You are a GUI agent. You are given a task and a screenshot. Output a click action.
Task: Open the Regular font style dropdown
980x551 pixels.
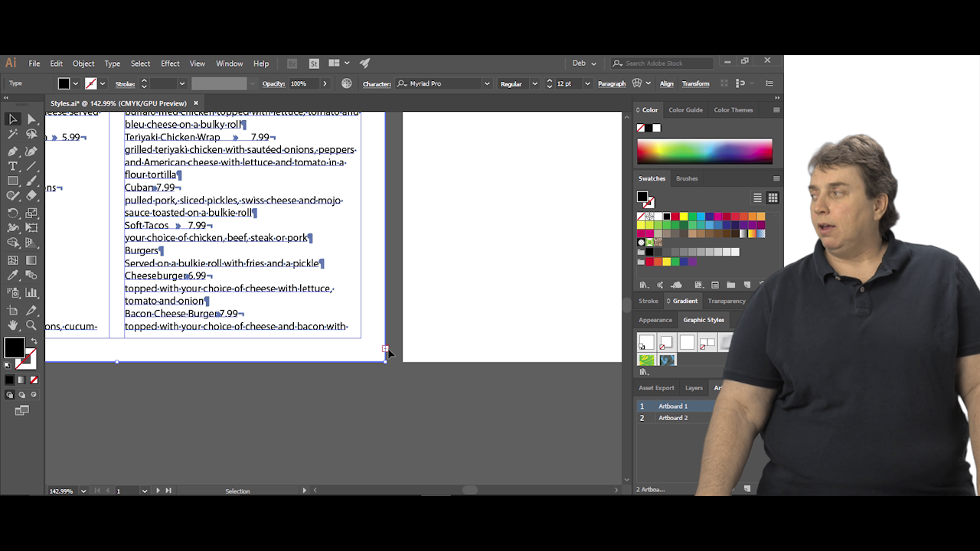(534, 83)
